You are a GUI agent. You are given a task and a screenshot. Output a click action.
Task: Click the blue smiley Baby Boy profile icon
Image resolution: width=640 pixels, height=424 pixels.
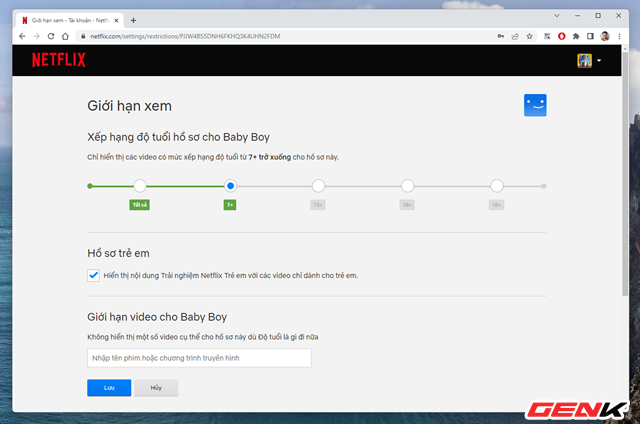535,105
